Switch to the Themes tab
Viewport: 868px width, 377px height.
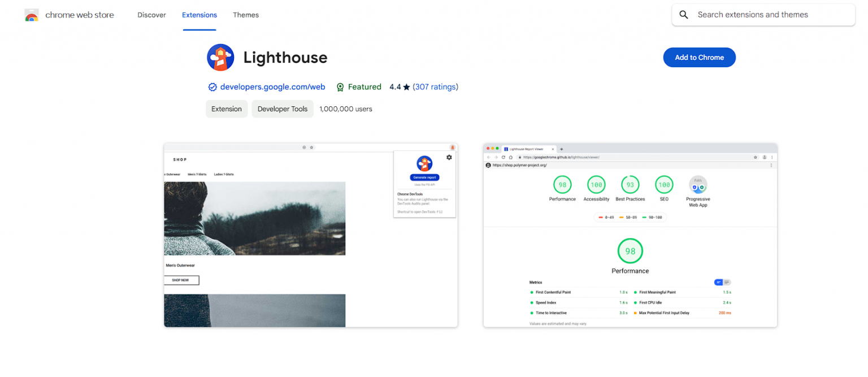[x=246, y=15]
